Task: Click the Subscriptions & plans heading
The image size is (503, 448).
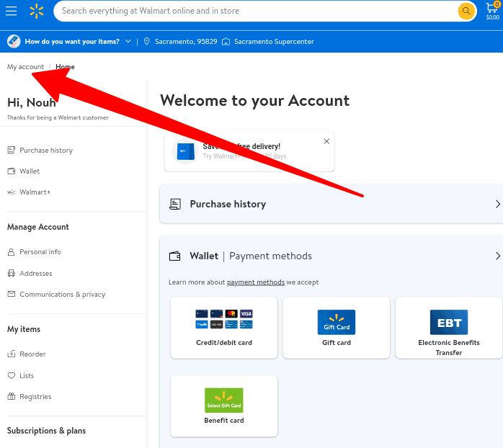Action: [x=46, y=431]
